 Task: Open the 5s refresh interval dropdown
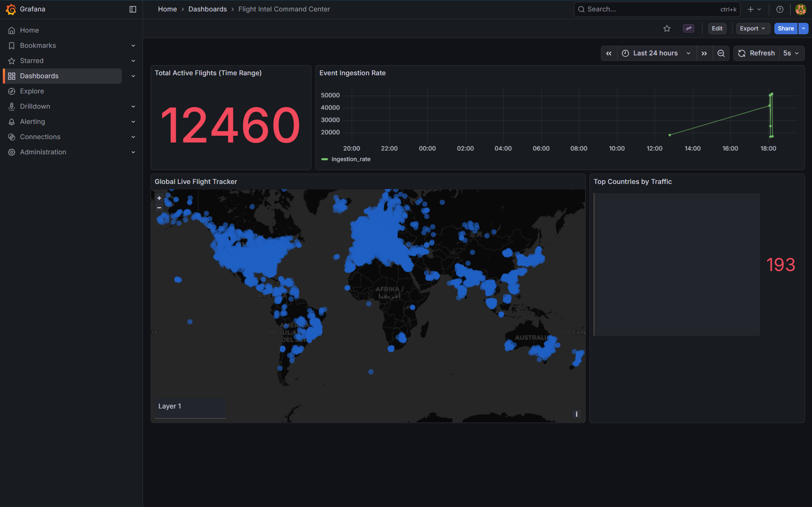tap(791, 53)
